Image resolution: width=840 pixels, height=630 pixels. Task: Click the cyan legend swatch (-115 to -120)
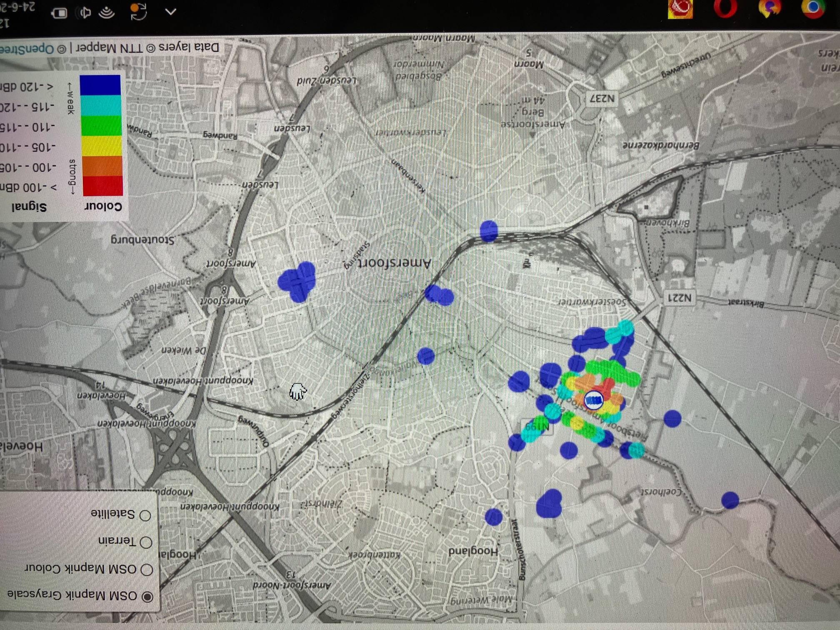101,106
